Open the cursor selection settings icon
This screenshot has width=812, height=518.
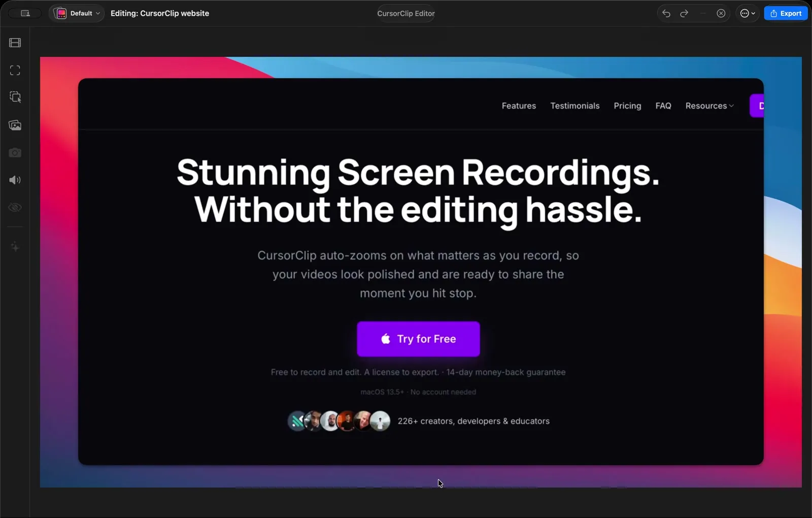click(15, 97)
